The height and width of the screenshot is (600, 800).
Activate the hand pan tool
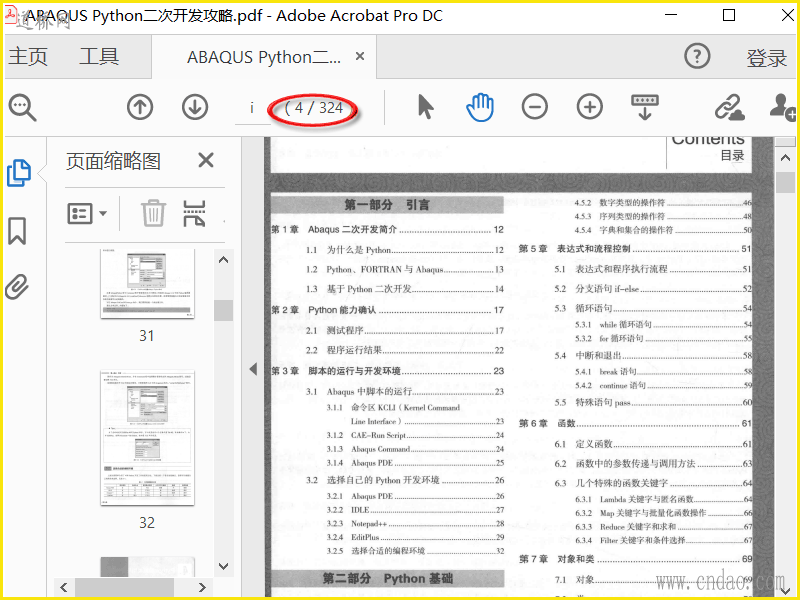[480, 107]
